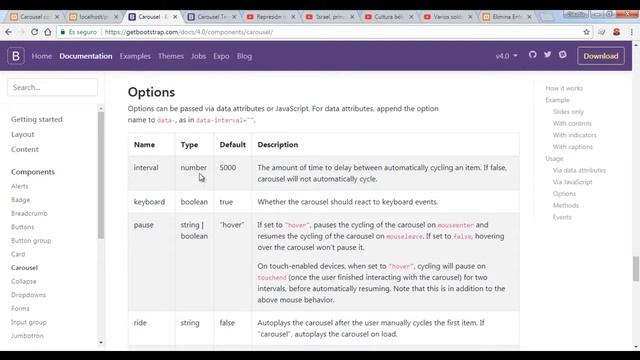Viewport: 640px width, 360px height.
Task: Switch to the Represión YouTube tab
Action: click(x=271, y=17)
